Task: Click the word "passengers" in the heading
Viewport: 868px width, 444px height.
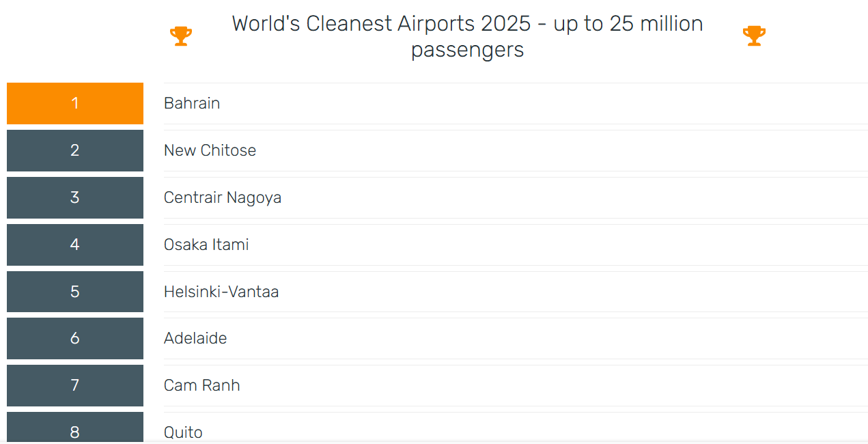Action: coord(467,50)
